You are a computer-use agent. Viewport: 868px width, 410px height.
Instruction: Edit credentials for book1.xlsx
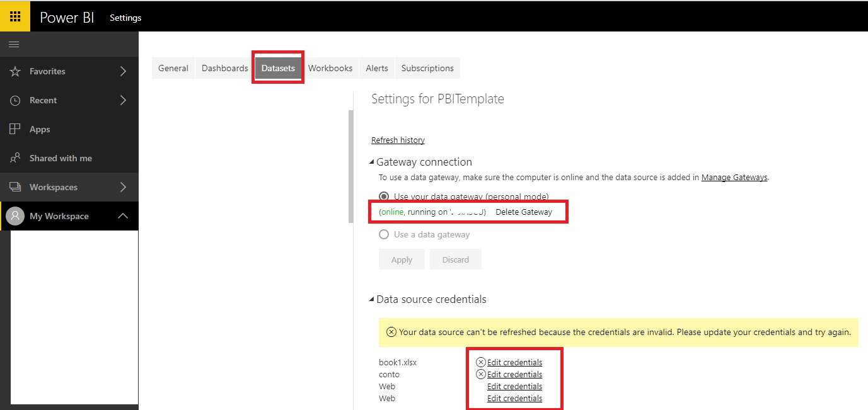[514, 362]
